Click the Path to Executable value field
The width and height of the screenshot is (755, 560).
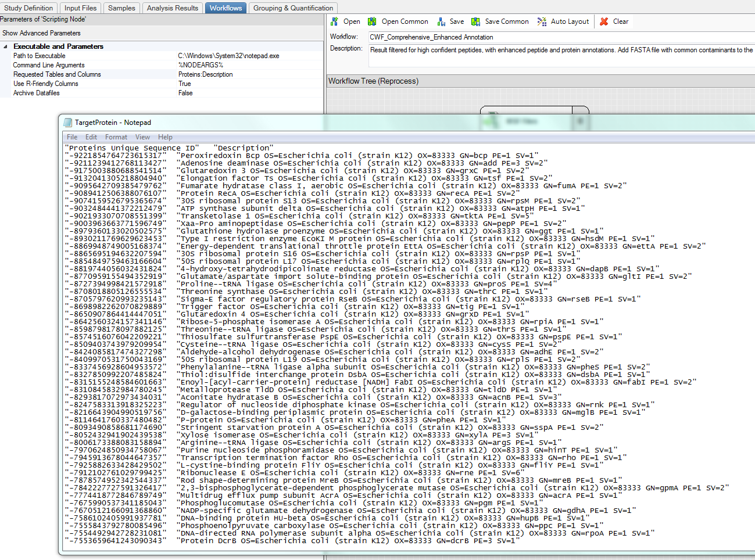[x=228, y=56]
